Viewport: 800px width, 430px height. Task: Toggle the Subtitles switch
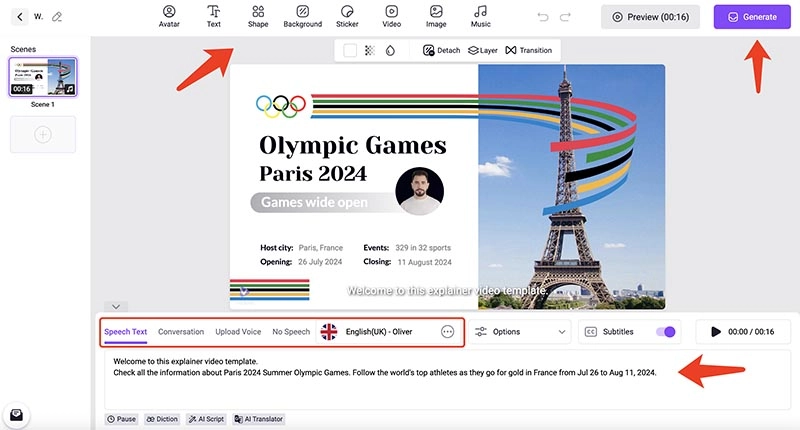(x=665, y=332)
